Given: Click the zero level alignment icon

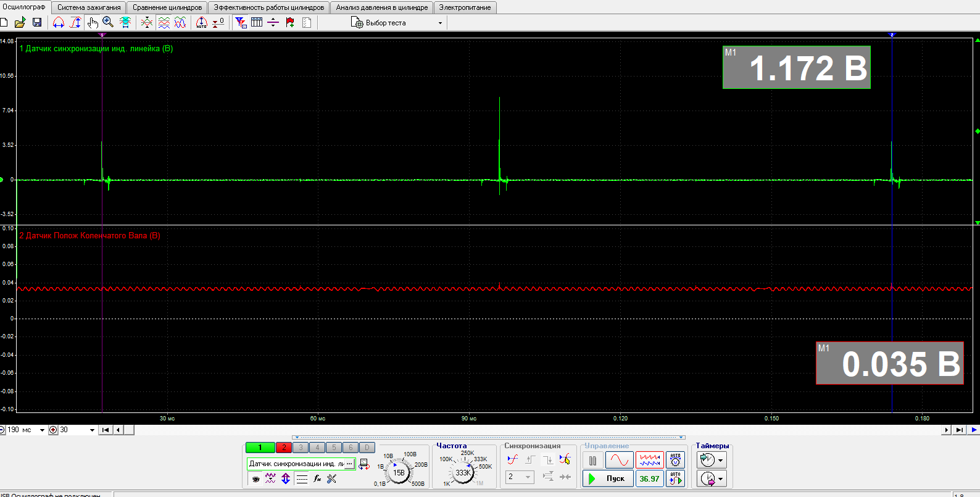Looking at the screenshot, I should pyautogui.click(x=218, y=23).
